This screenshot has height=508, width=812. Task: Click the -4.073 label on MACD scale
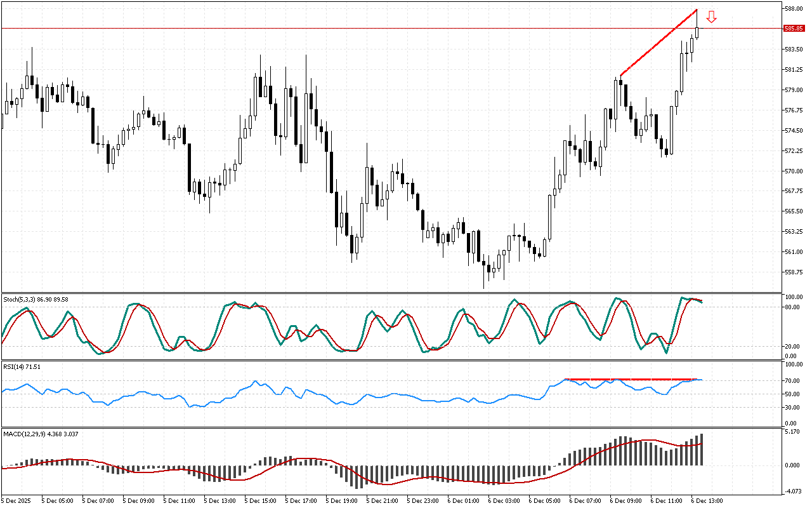(x=792, y=491)
